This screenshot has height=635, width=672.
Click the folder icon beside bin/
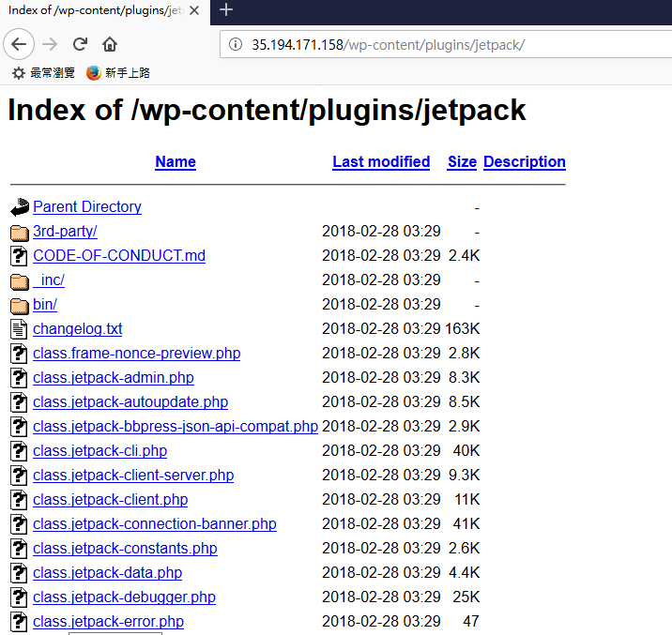coord(20,306)
